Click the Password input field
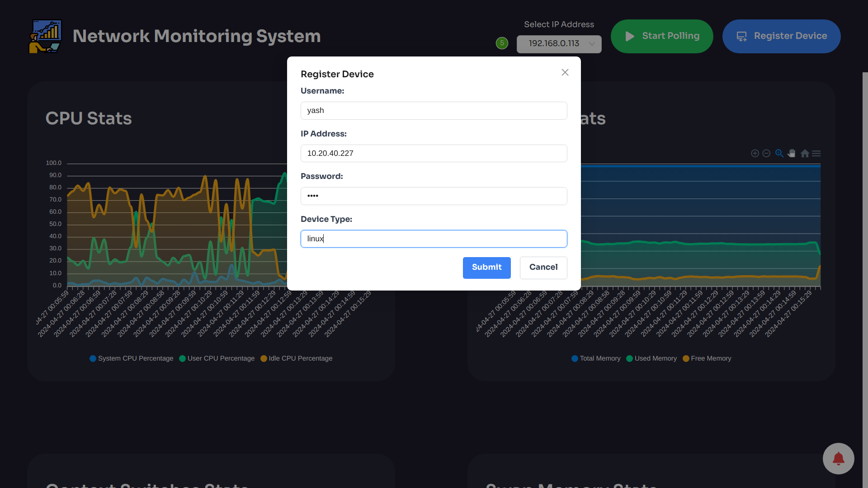The width and height of the screenshot is (868, 488). [x=434, y=196]
